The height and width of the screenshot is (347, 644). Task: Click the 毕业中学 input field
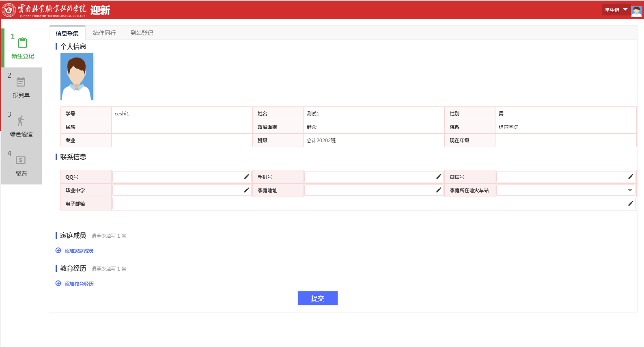177,190
